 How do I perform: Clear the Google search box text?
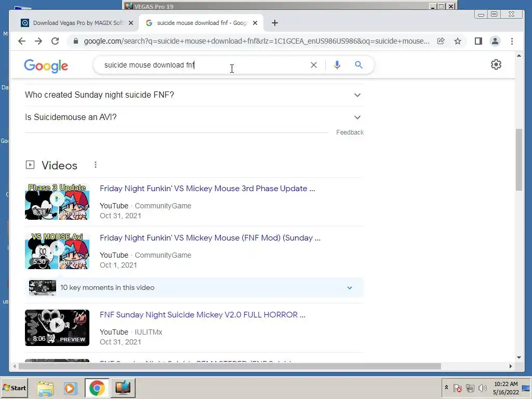[x=313, y=65]
